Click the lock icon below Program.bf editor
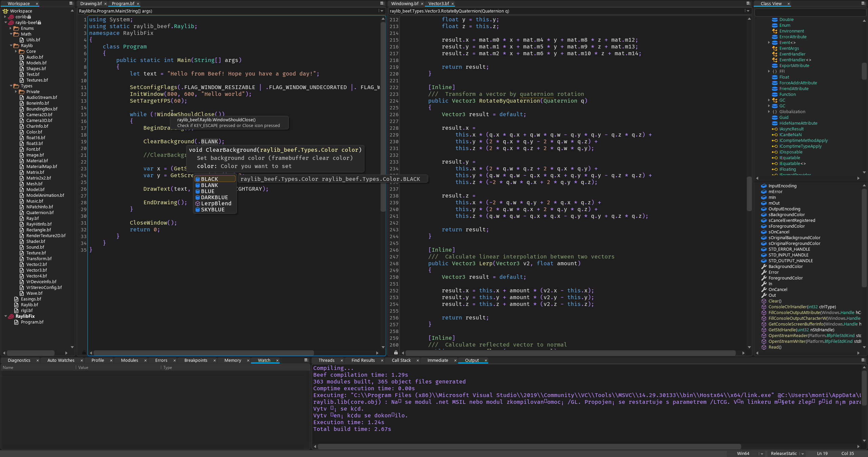 [84, 353]
